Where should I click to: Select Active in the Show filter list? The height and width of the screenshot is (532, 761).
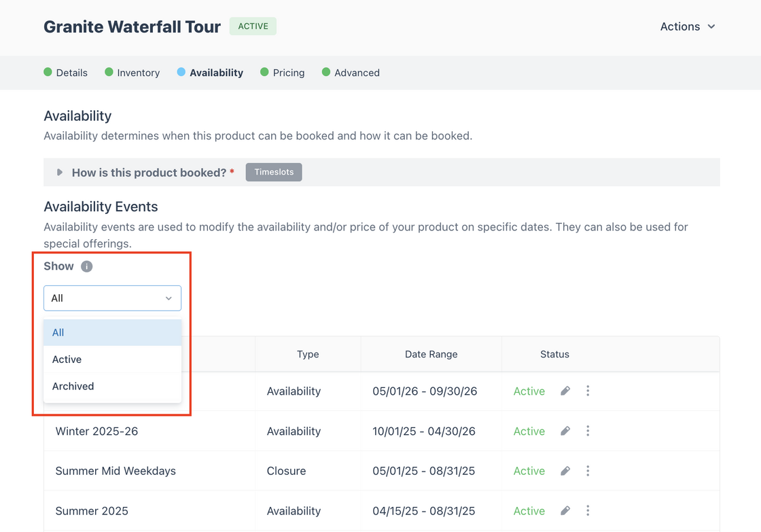point(67,359)
